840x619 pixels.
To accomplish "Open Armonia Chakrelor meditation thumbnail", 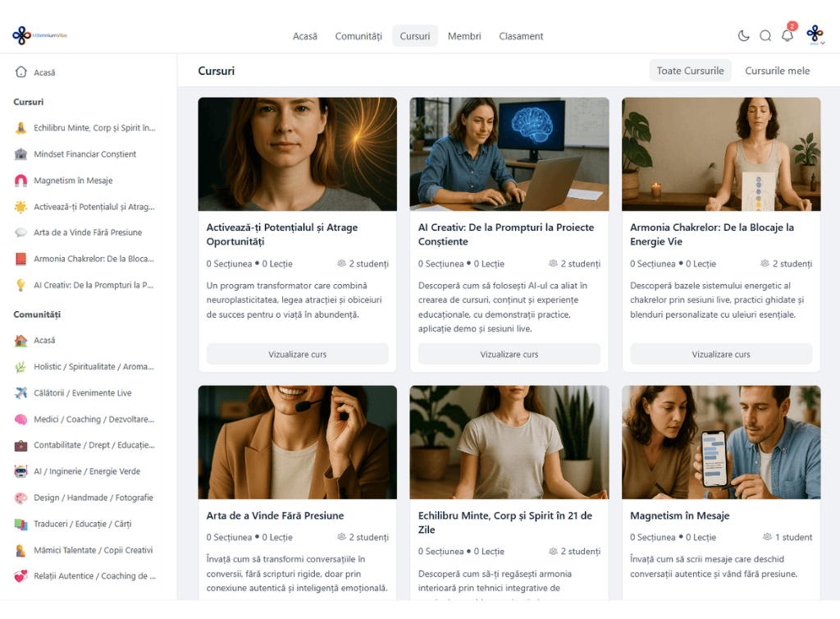I will 721,154.
